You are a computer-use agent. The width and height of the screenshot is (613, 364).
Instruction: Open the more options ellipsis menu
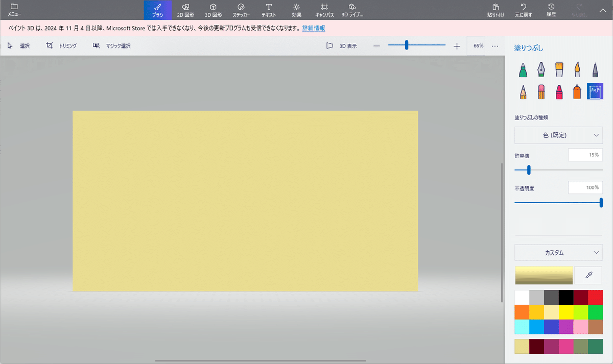click(x=495, y=46)
